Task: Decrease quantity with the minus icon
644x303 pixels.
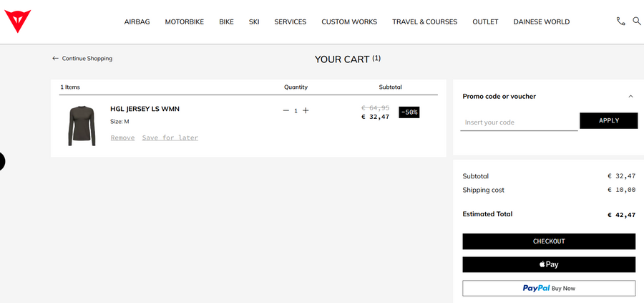Action: click(x=286, y=110)
